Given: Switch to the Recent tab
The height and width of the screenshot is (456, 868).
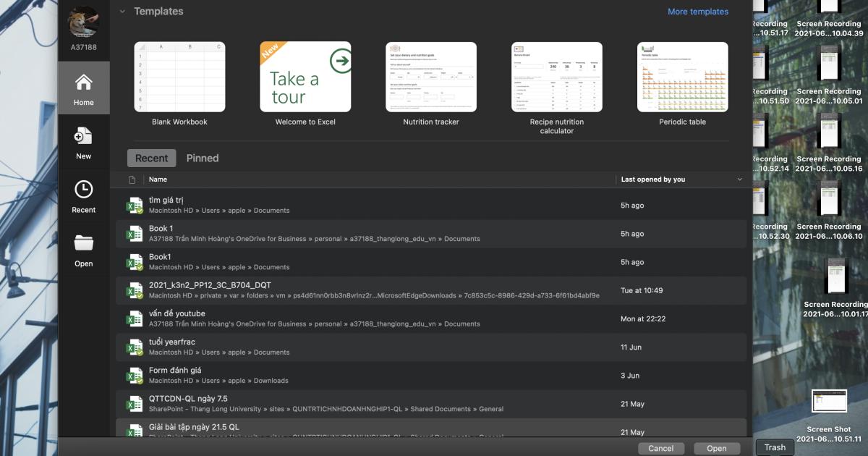Looking at the screenshot, I should tap(151, 159).
